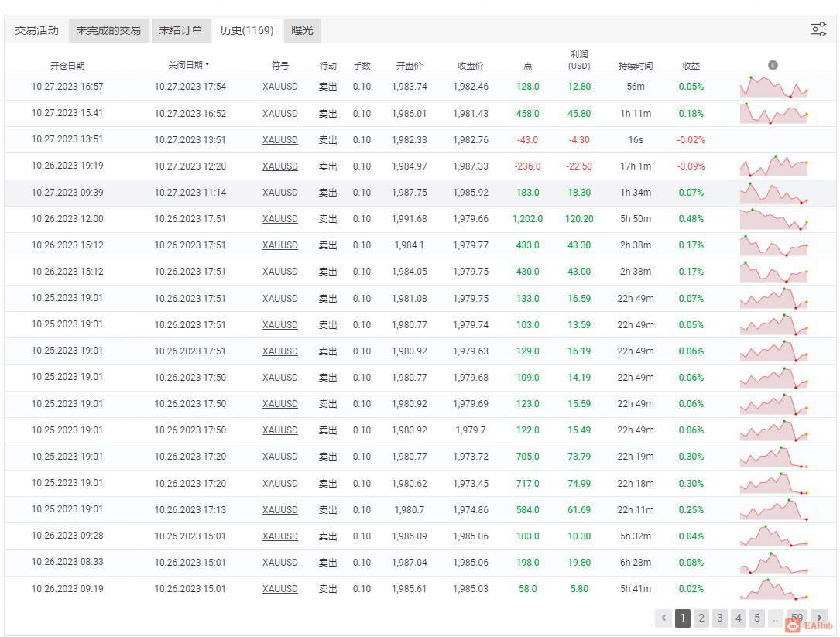This screenshot has height=637, width=840.
Task: Select the 6h 28m duration cell
Action: coord(636,563)
